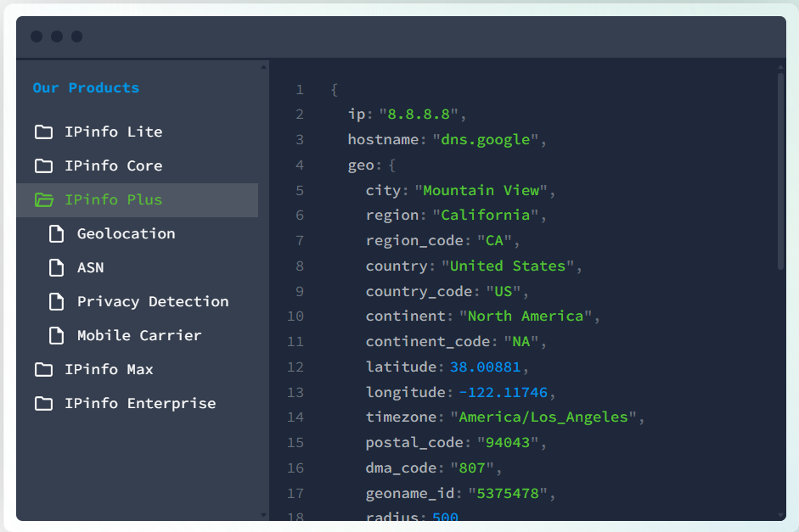The height and width of the screenshot is (532, 799).
Task: Click the Our Products heading
Action: pos(86,88)
